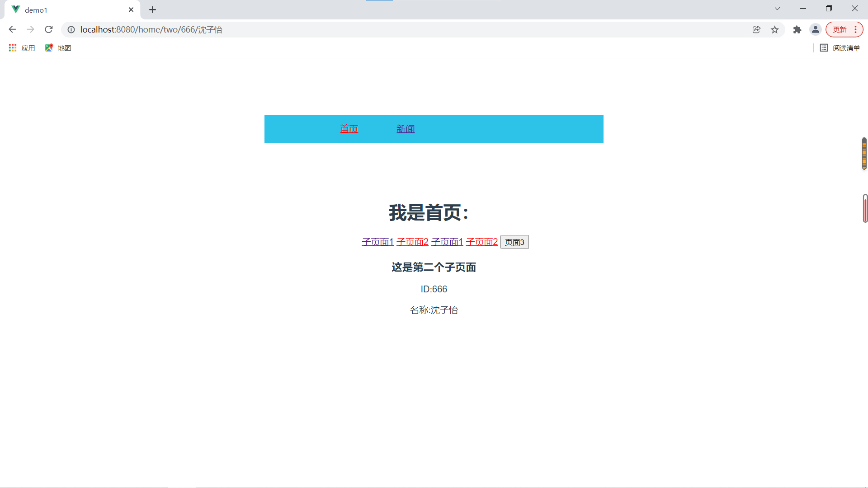Image resolution: width=868 pixels, height=488 pixels.
Task: Bookmark this page with star icon
Action: click(x=775, y=29)
